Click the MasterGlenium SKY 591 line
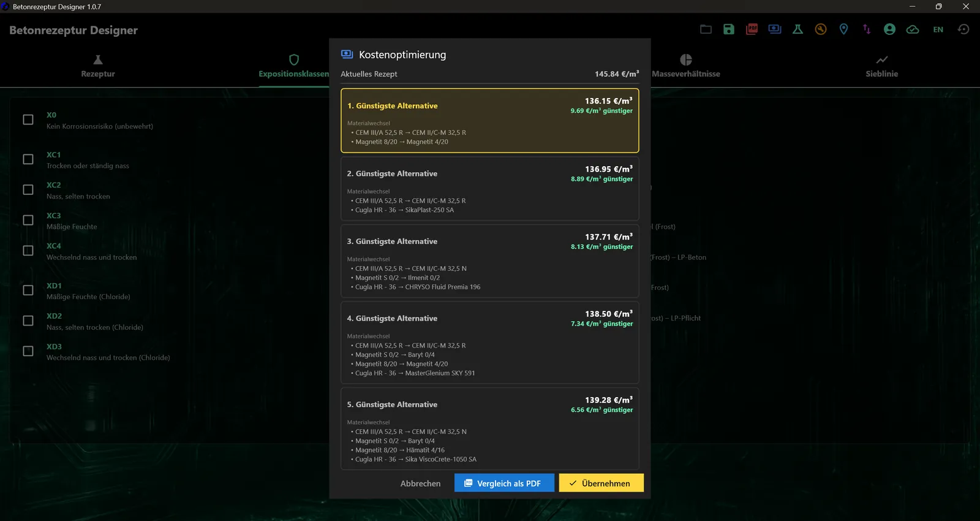This screenshot has width=980, height=521. coord(413,373)
